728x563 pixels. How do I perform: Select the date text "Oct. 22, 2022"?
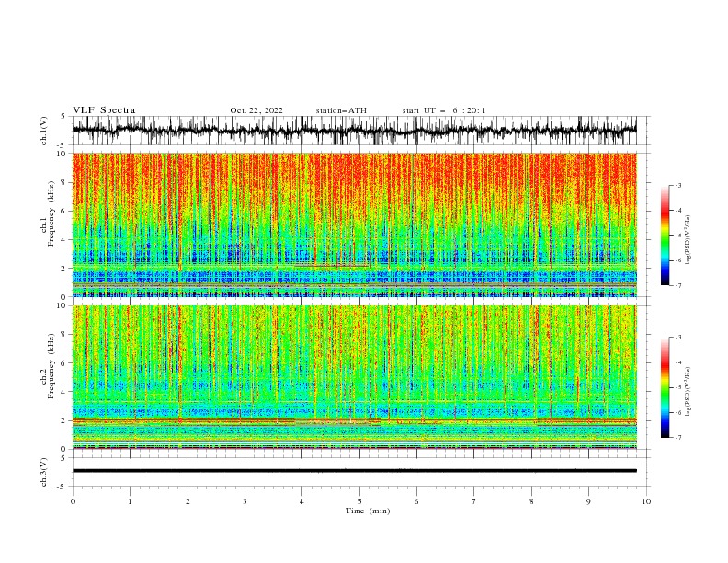[x=256, y=110]
